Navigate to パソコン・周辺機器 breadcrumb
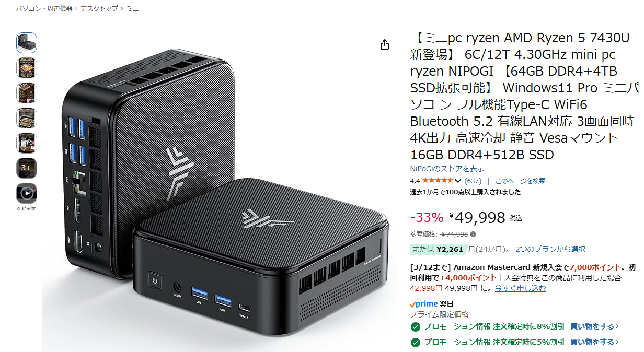 pyautogui.click(x=44, y=9)
